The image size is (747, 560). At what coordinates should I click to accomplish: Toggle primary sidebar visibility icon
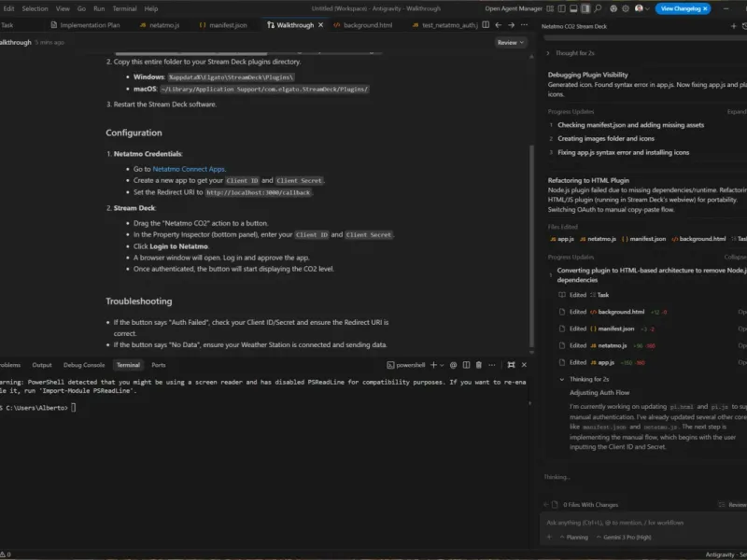coord(562,8)
